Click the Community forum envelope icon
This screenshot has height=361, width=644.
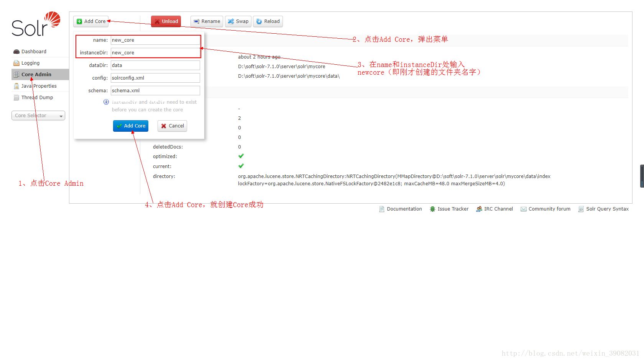(523, 209)
